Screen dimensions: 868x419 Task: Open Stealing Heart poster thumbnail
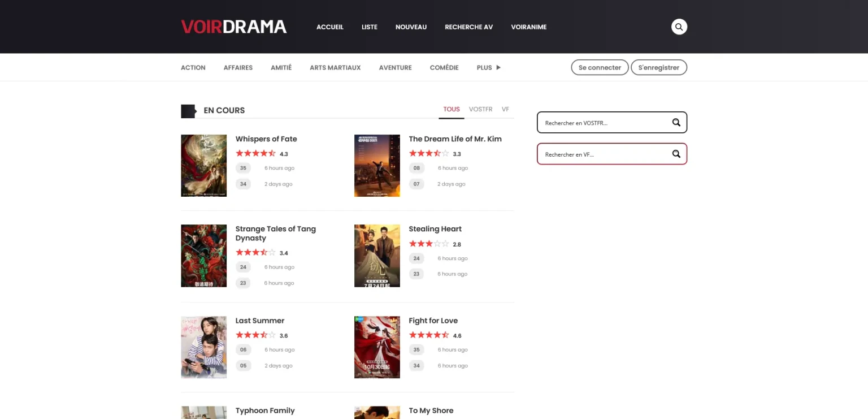point(377,256)
